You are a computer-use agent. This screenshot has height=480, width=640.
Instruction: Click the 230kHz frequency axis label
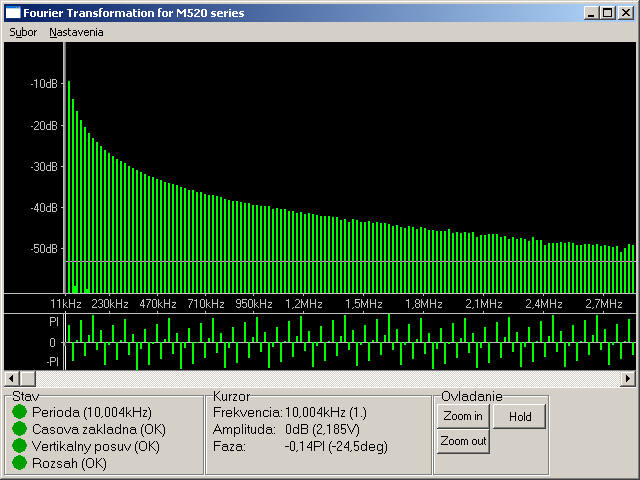110,304
